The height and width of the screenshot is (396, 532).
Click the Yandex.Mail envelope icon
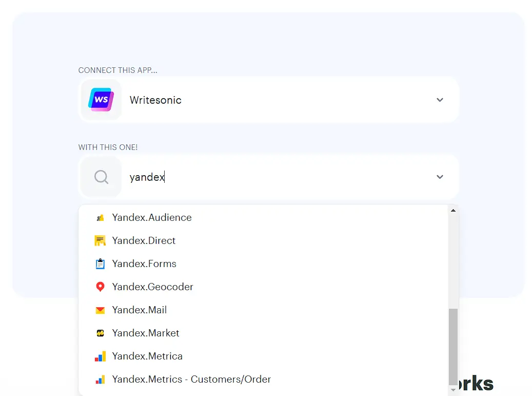(100, 310)
